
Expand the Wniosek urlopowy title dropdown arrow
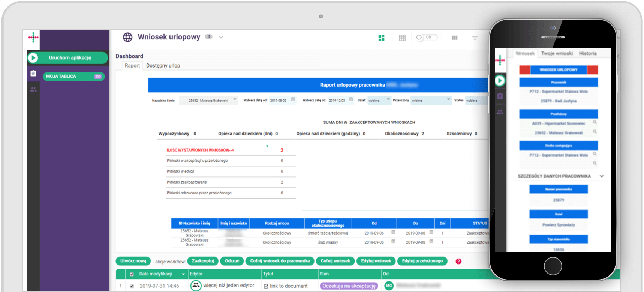tap(221, 38)
